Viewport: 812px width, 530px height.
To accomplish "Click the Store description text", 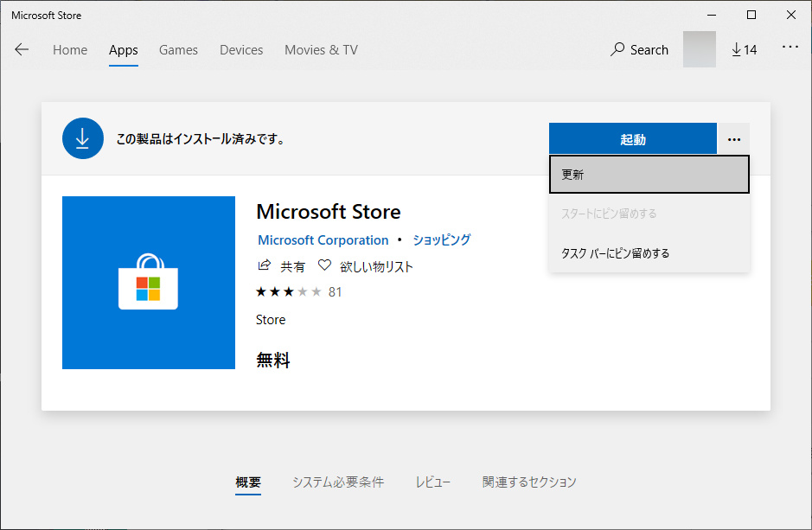I will click(x=271, y=320).
